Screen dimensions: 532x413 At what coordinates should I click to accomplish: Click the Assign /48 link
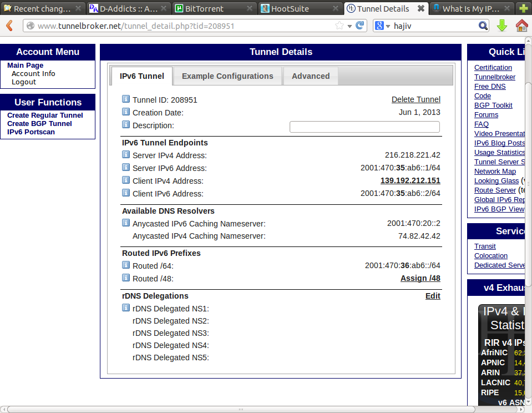[420, 278]
